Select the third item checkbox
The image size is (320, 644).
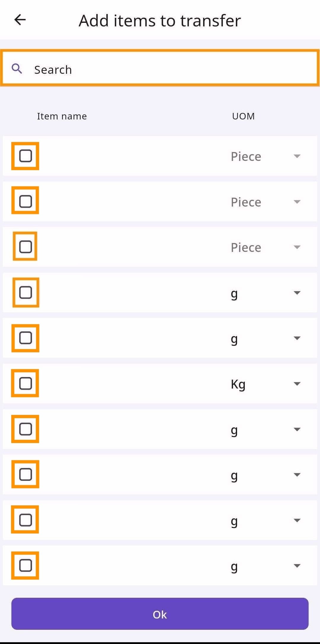tap(25, 247)
